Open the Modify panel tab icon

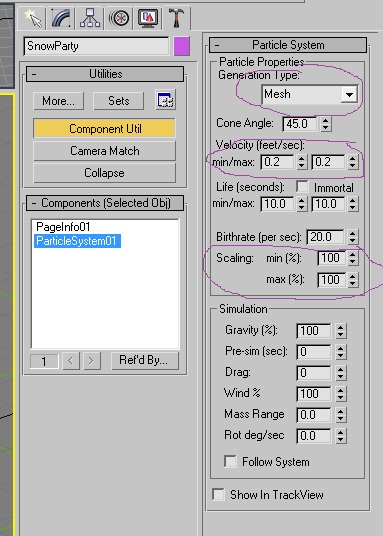[61, 18]
